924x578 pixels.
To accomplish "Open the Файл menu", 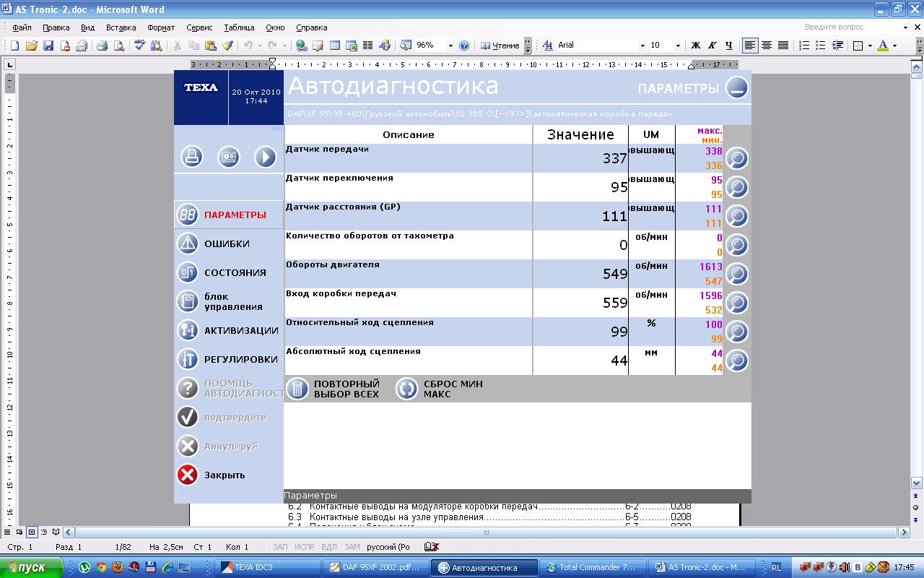I will (x=22, y=27).
